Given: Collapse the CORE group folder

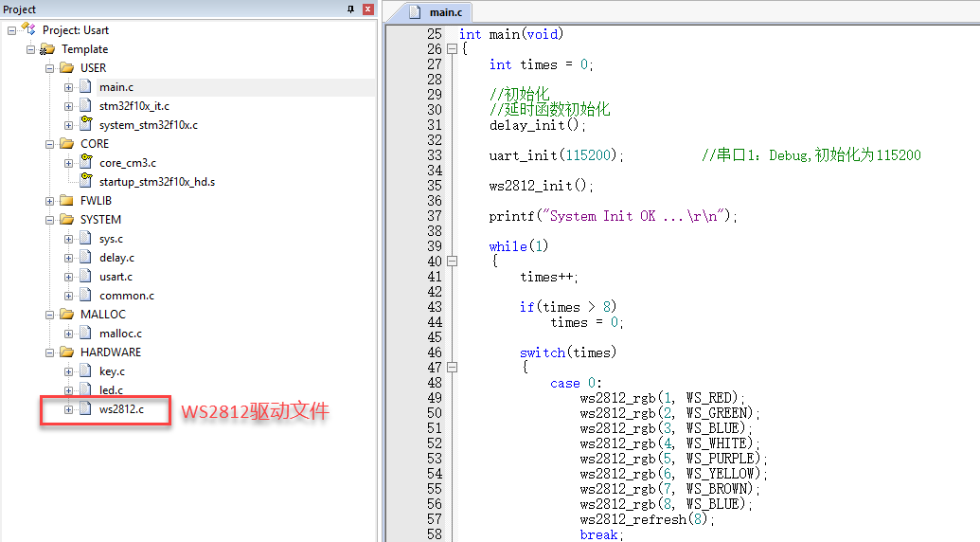Looking at the screenshot, I should tap(49, 144).
